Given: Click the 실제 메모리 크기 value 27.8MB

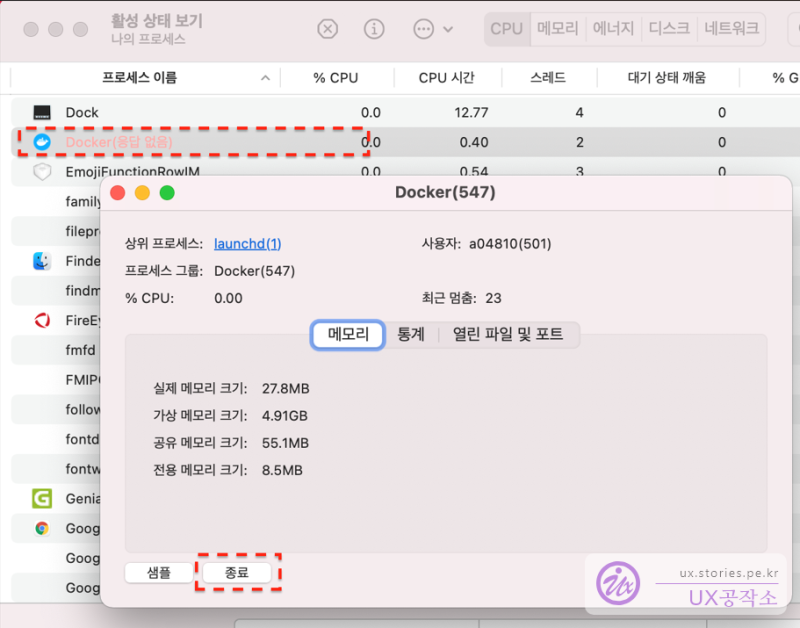Looking at the screenshot, I should (286, 389).
